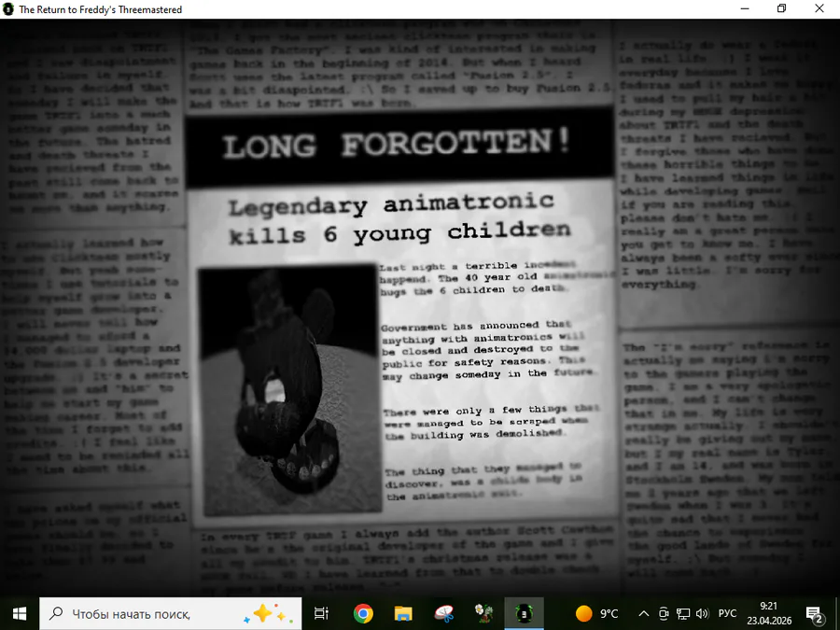Click the animatronic photo in the newspaper
The image size is (840, 630).
click(x=289, y=390)
